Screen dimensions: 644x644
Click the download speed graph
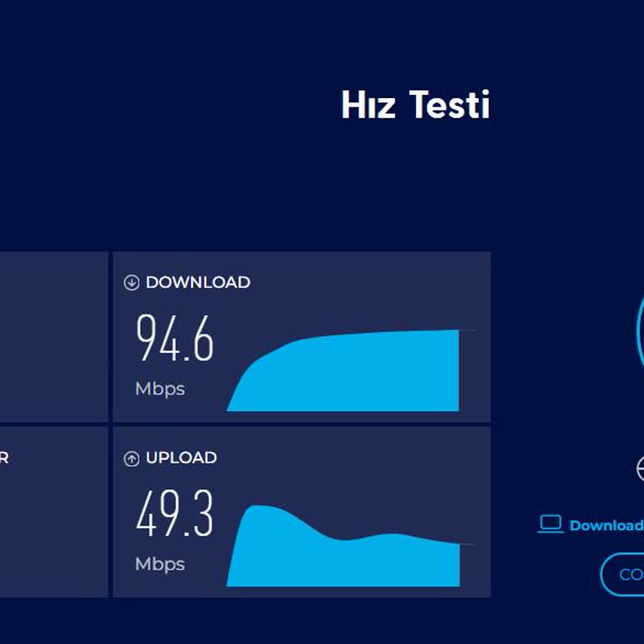point(343,370)
